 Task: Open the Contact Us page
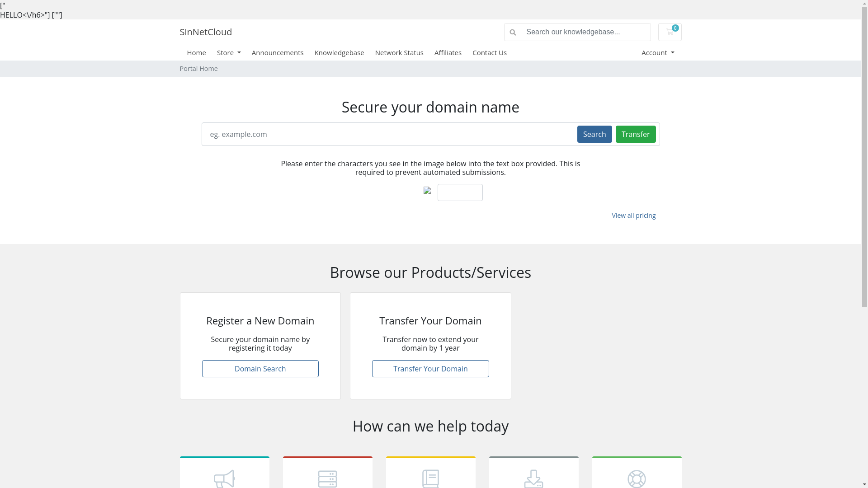click(490, 52)
